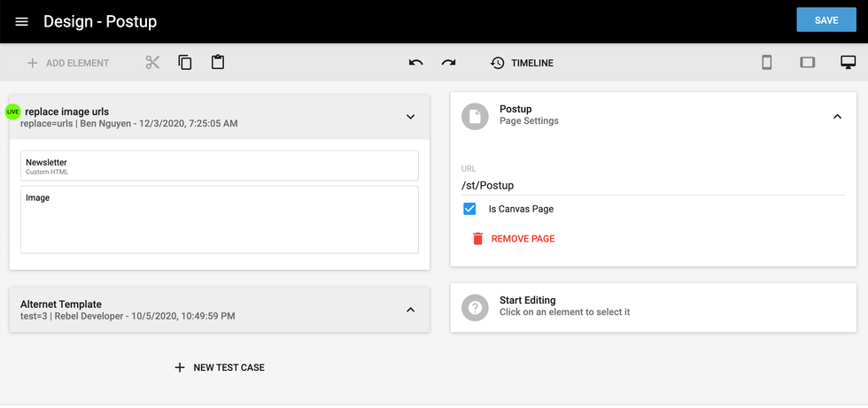Open the hamburger navigation menu

(22, 21)
